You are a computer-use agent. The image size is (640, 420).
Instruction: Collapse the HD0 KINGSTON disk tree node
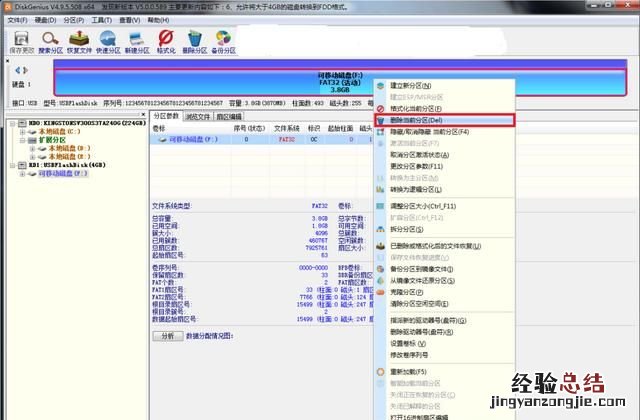[11, 123]
